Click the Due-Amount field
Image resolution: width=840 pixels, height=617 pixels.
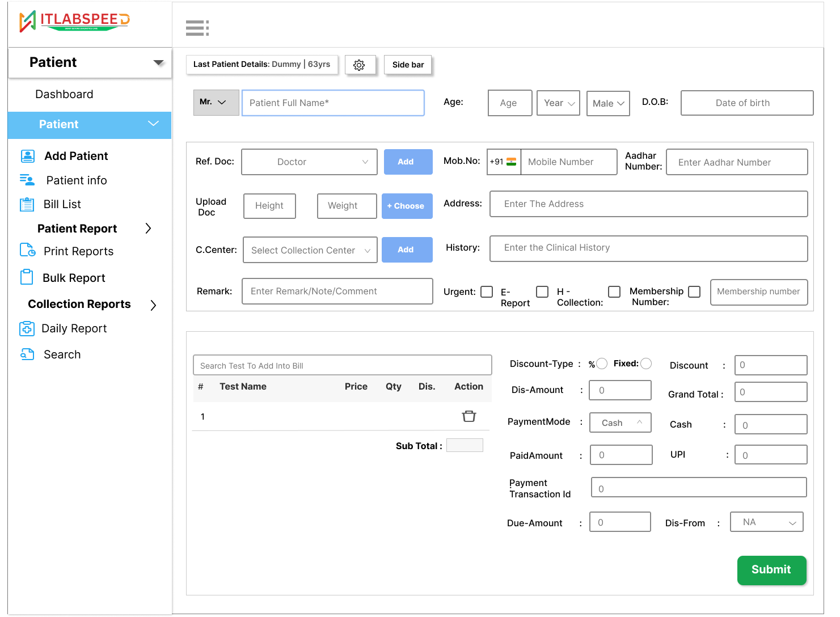point(620,522)
